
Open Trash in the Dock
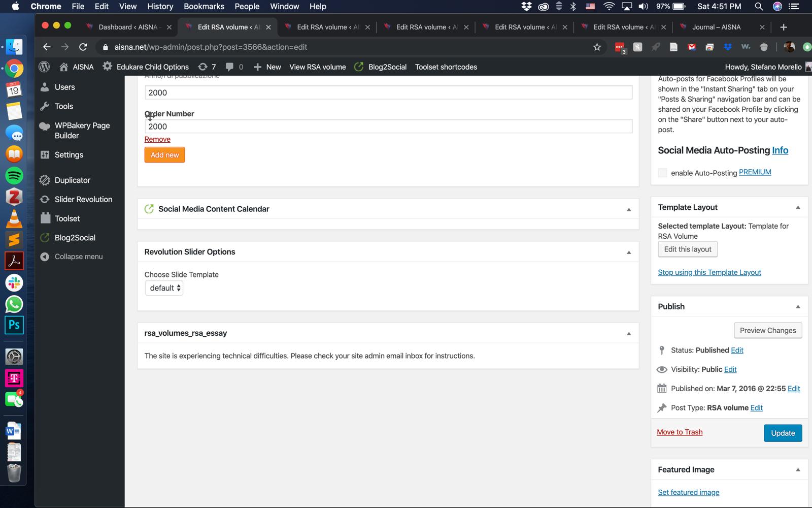14,472
